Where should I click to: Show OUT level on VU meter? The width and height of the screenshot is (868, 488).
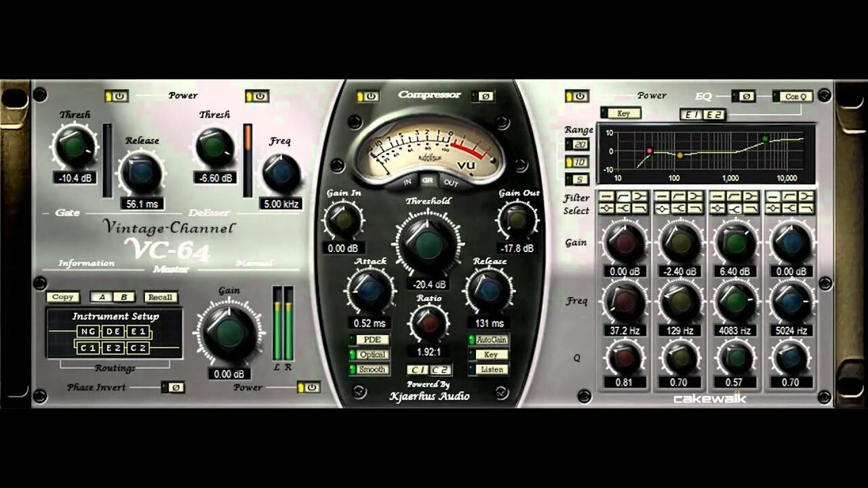451,183
